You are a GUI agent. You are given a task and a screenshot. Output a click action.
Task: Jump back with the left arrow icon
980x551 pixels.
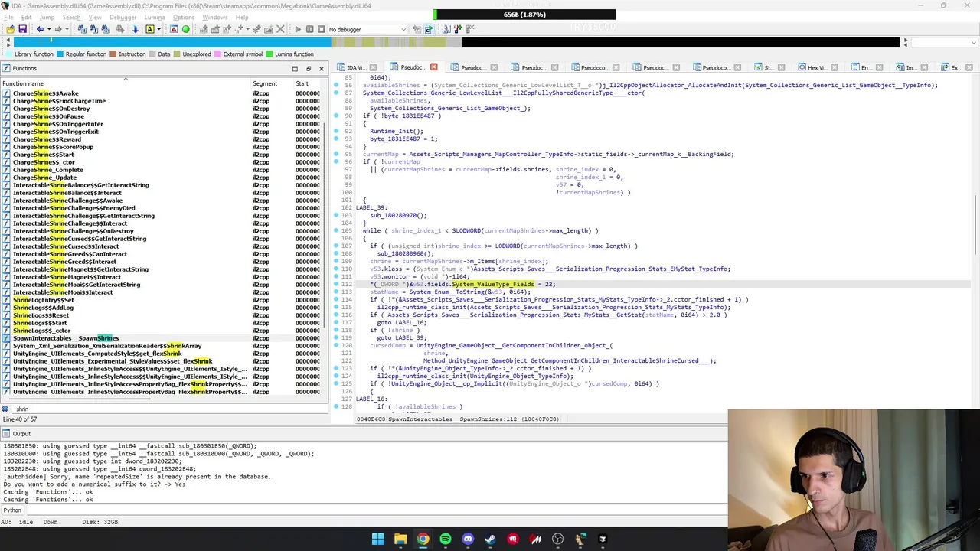tap(40, 29)
